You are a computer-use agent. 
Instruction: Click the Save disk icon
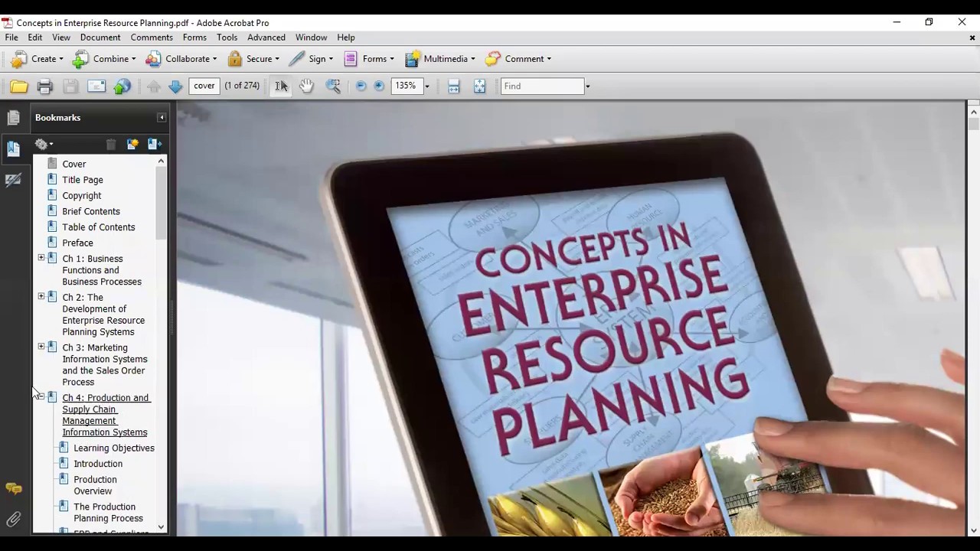pyautogui.click(x=70, y=86)
